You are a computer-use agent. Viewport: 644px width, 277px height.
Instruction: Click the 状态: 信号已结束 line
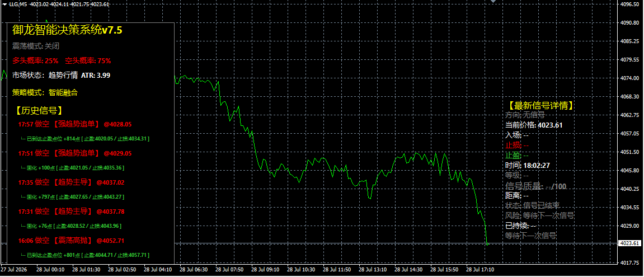click(x=533, y=205)
